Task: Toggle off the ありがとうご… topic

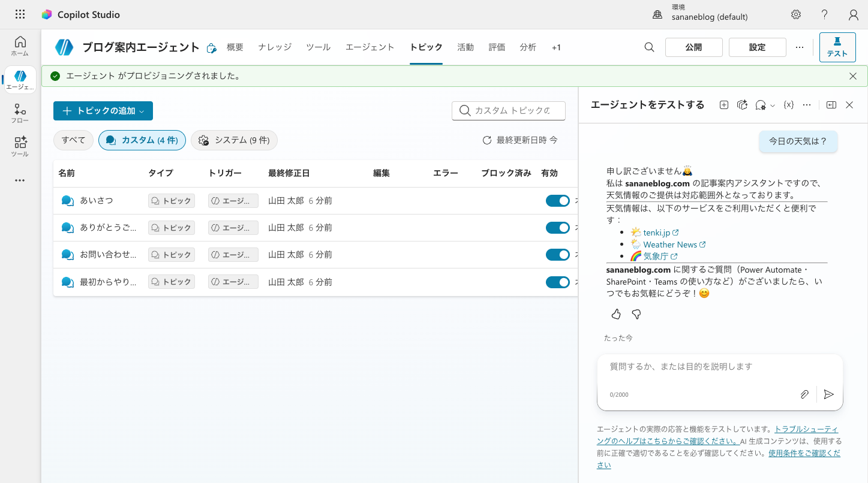Action: (558, 228)
